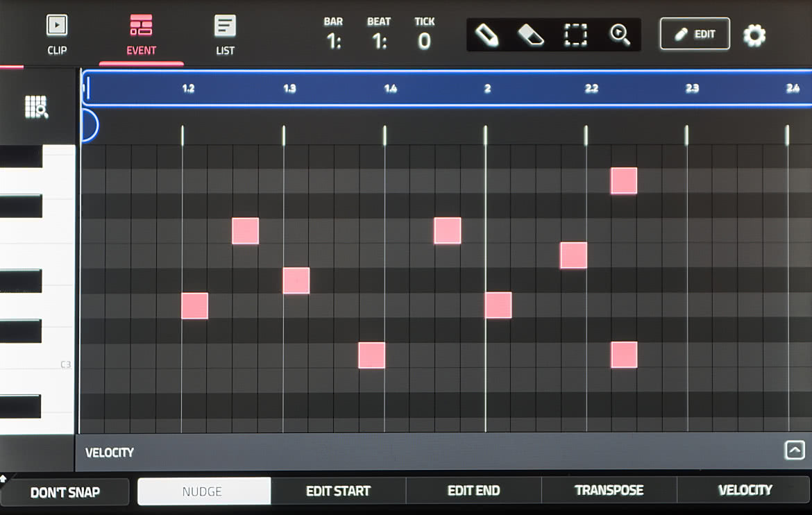812x515 pixels.
Task: Activate the marquee selection tool
Action: 575,35
